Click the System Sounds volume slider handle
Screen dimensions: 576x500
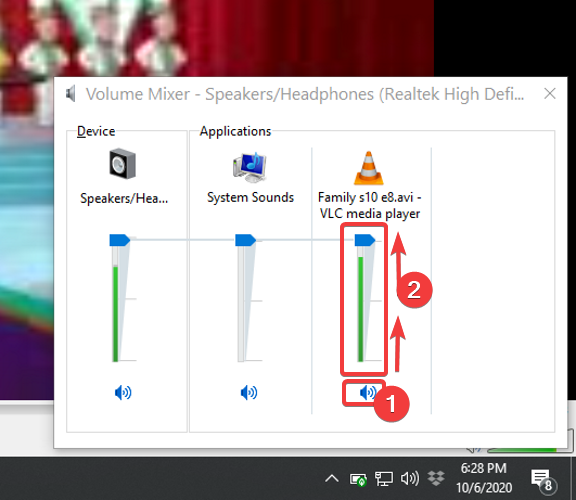pyautogui.click(x=245, y=240)
